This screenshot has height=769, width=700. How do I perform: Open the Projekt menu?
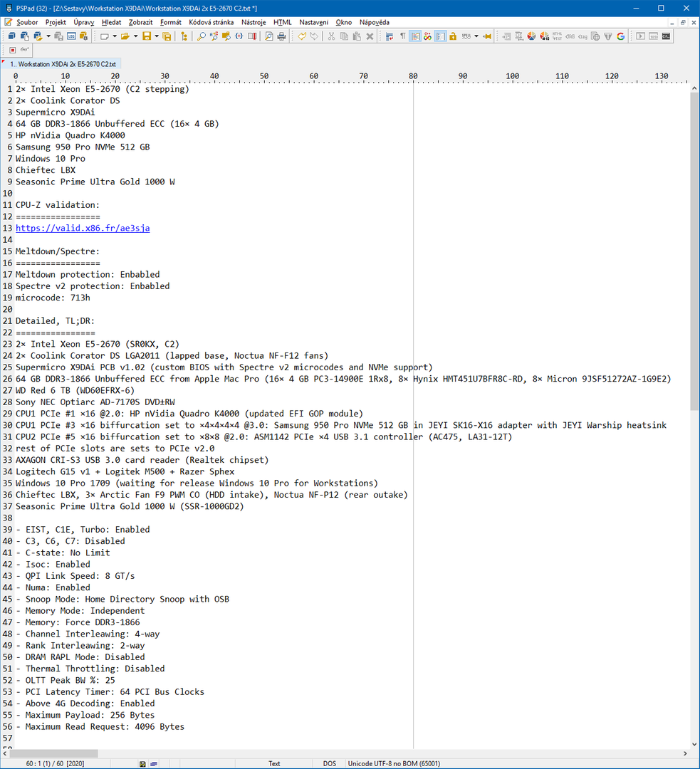[56, 22]
